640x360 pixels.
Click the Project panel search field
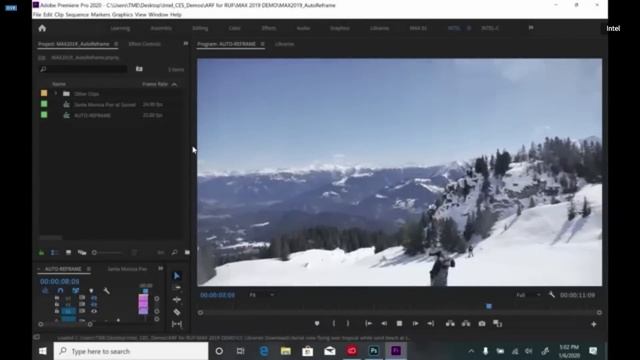click(83, 69)
